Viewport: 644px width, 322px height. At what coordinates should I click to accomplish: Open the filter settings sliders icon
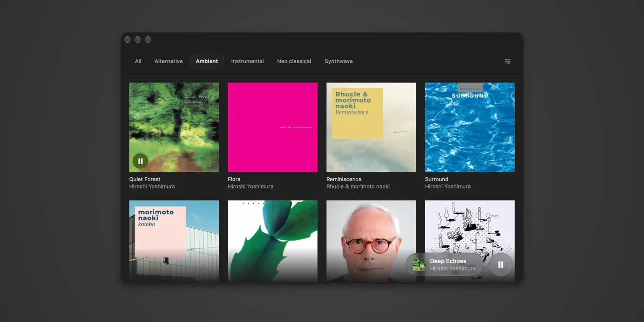pyautogui.click(x=507, y=61)
